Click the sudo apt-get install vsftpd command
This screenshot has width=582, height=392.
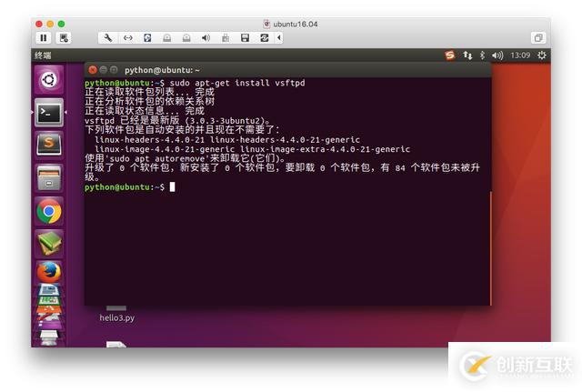(x=237, y=83)
